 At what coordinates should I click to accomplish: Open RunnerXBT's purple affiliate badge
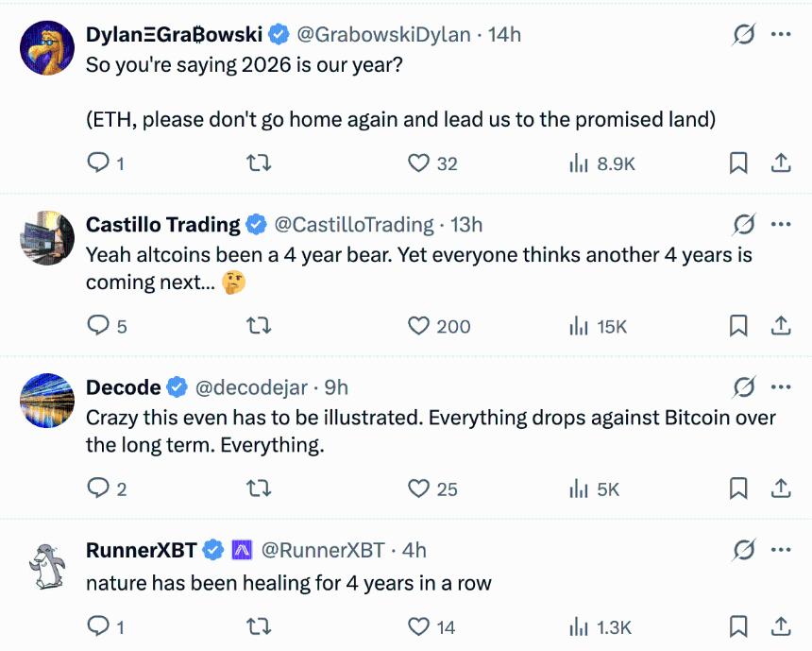tap(243, 550)
